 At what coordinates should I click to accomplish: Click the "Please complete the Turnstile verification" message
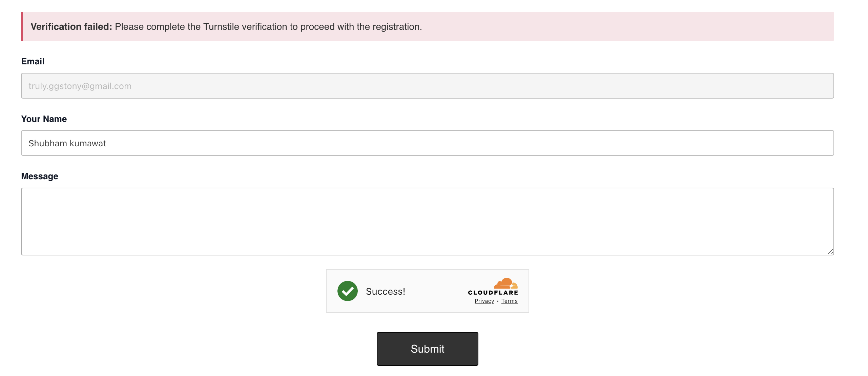tap(268, 27)
